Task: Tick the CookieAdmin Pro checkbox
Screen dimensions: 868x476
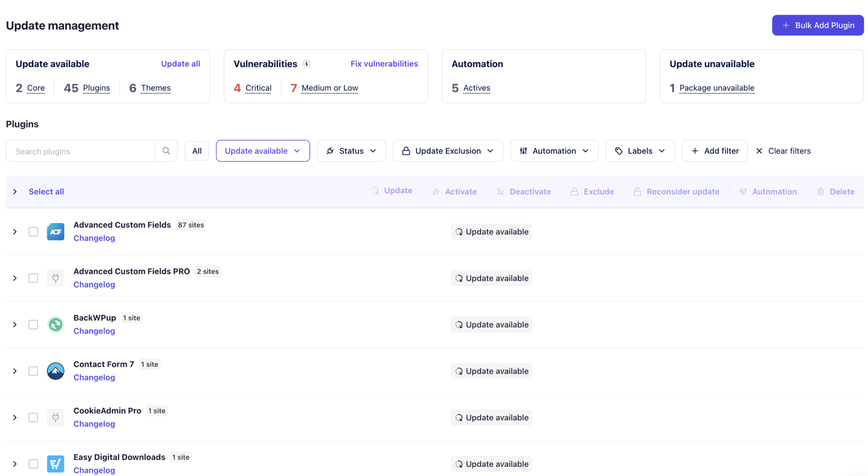Action: pos(33,417)
